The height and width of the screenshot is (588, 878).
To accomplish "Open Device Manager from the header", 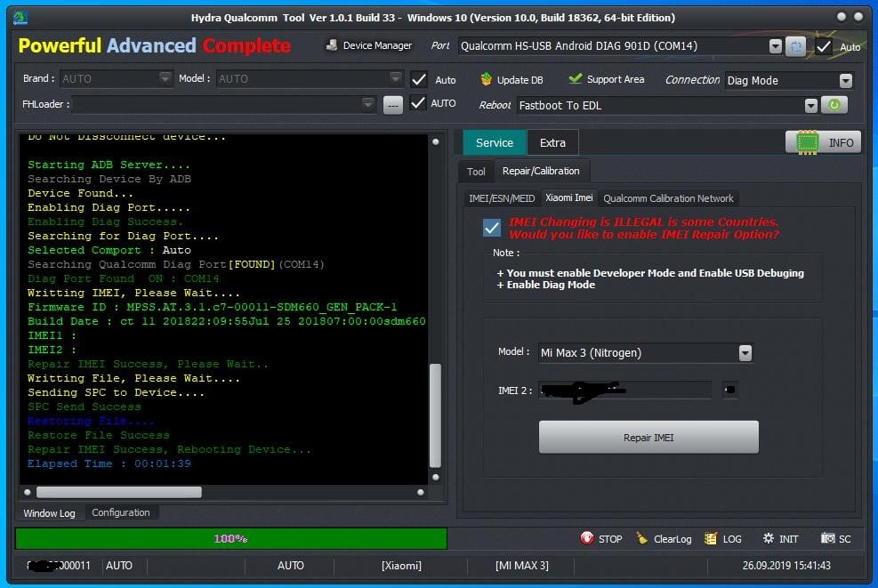I will tap(369, 45).
